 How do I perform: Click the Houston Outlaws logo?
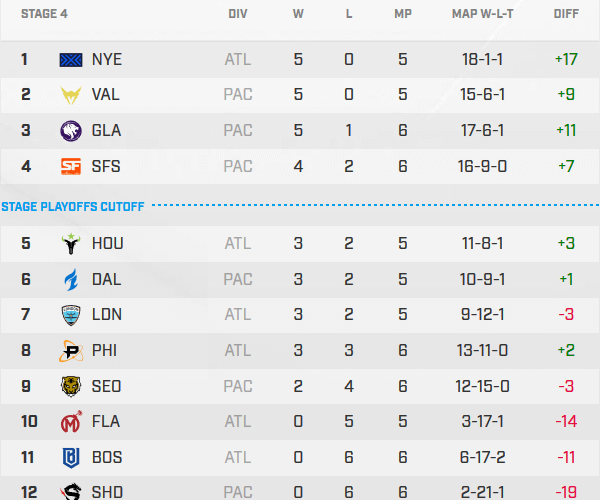pos(72,243)
